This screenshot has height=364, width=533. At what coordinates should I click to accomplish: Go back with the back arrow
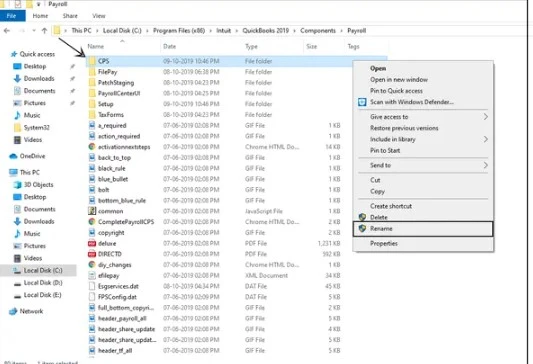7,31
